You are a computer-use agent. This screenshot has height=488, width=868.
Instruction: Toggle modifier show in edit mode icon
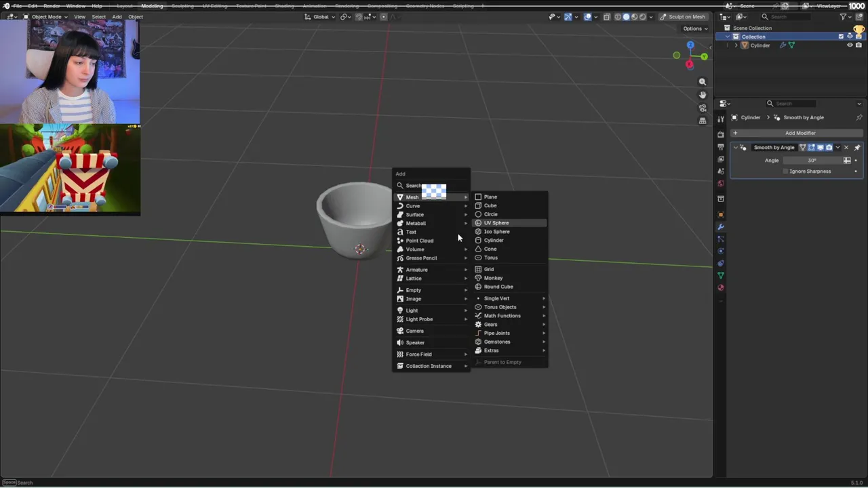coord(811,148)
